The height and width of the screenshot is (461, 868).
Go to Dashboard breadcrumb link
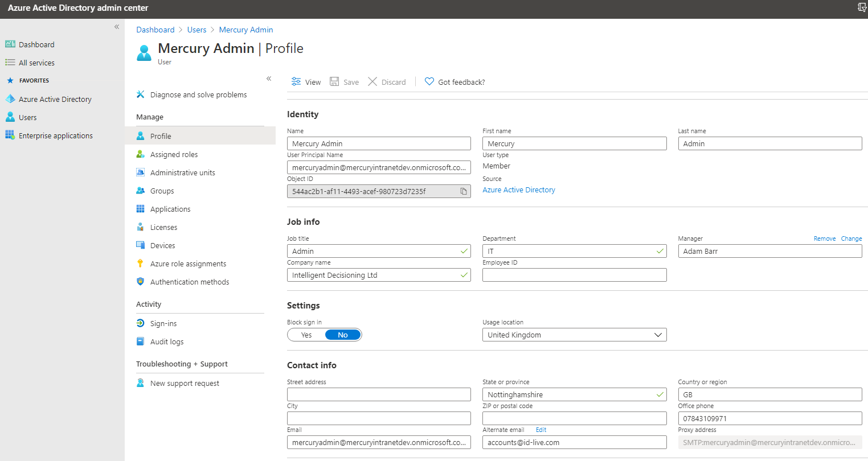[155, 30]
